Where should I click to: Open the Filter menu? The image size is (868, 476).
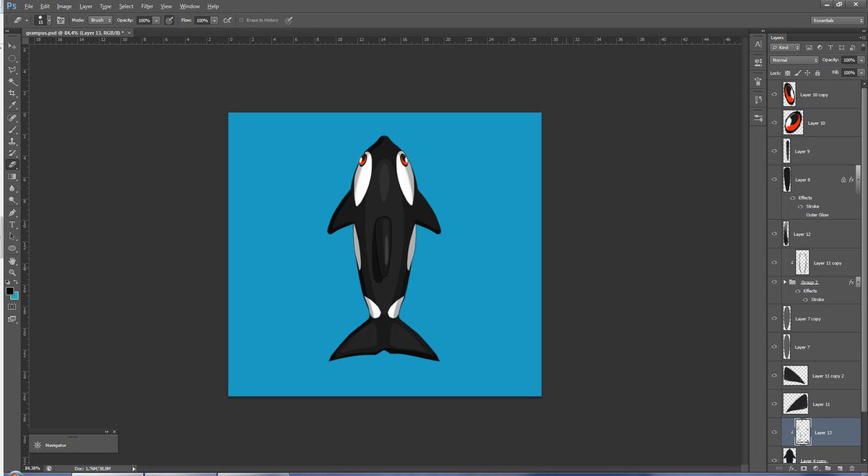point(147,6)
